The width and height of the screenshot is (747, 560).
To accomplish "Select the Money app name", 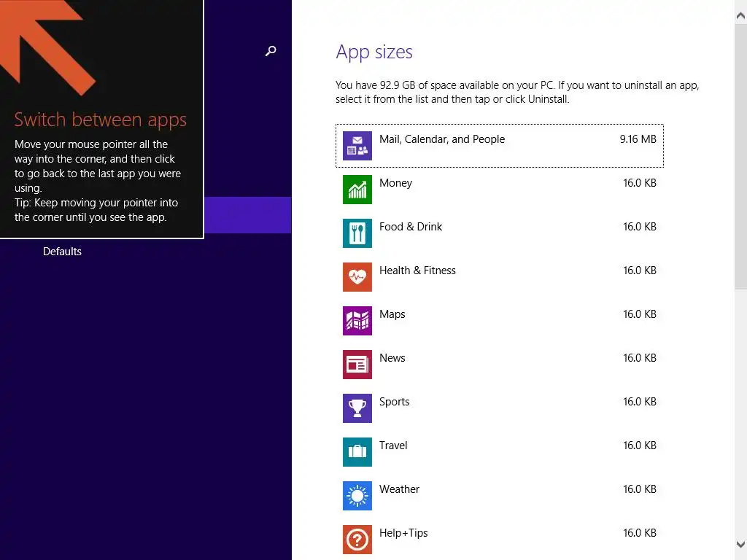I will click(395, 183).
